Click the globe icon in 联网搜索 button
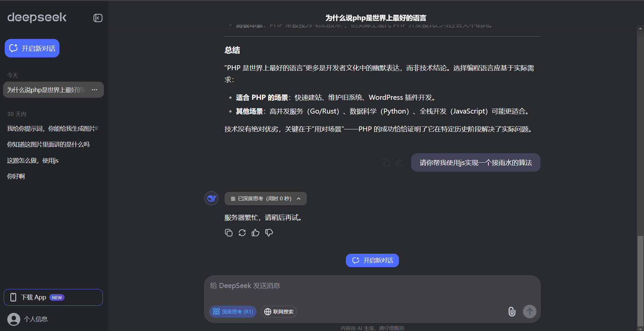This screenshot has width=644, height=331. pos(268,312)
